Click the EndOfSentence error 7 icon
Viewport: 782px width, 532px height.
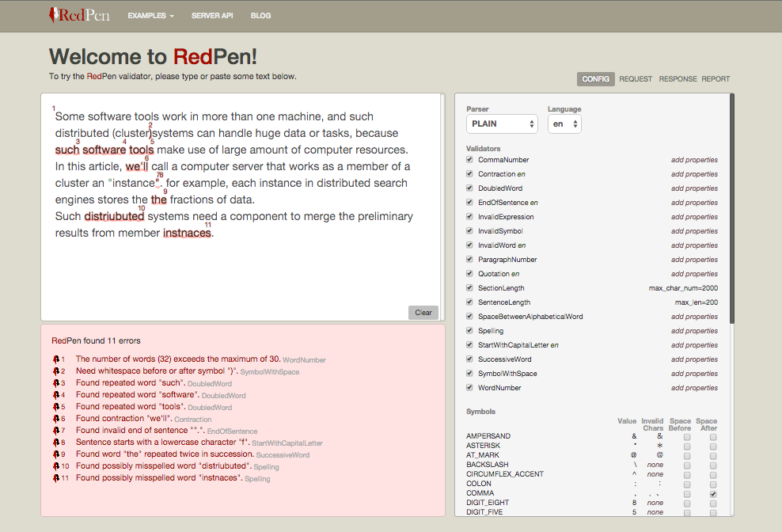click(x=55, y=431)
